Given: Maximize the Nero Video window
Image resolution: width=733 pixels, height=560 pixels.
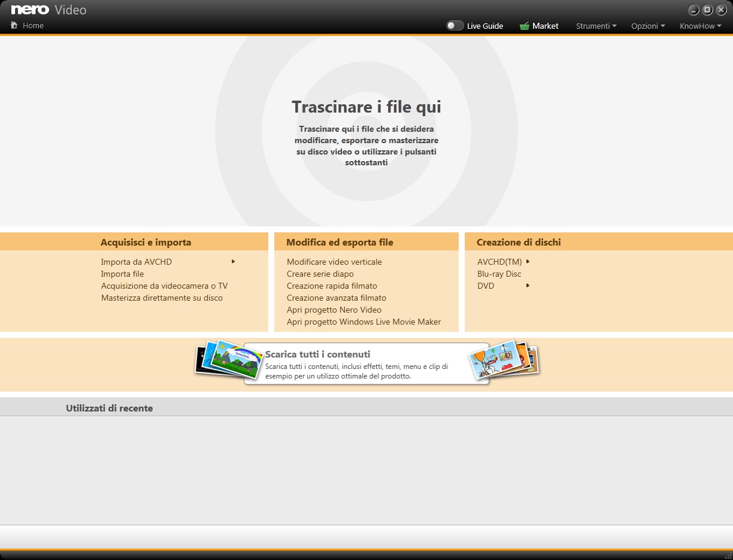Looking at the screenshot, I should click(707, 10).
